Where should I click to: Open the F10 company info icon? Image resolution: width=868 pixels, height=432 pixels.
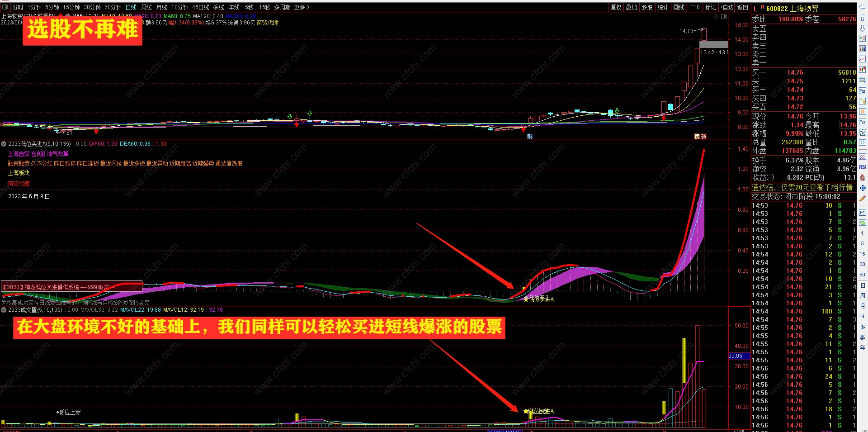tap(862, 91)
